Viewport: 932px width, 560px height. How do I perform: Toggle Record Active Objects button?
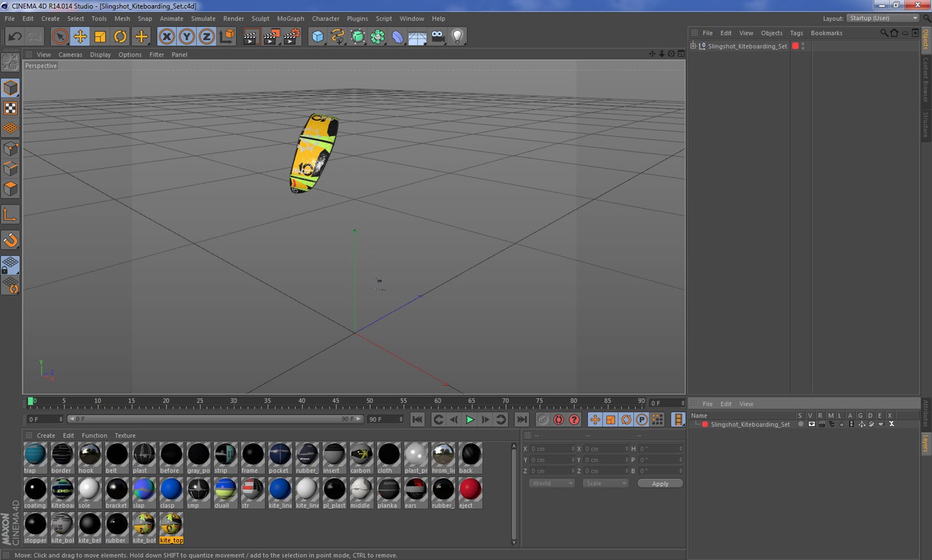coord(543,419)
